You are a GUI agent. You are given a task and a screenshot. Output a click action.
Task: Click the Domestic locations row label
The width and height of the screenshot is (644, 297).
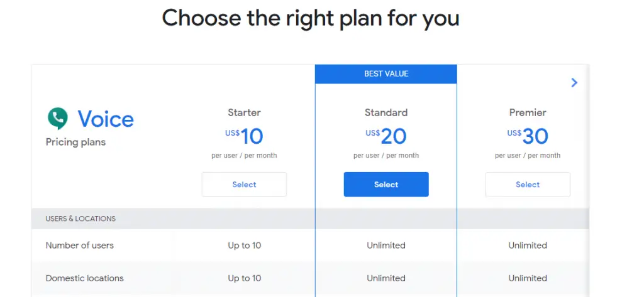(x=85, y=278)
